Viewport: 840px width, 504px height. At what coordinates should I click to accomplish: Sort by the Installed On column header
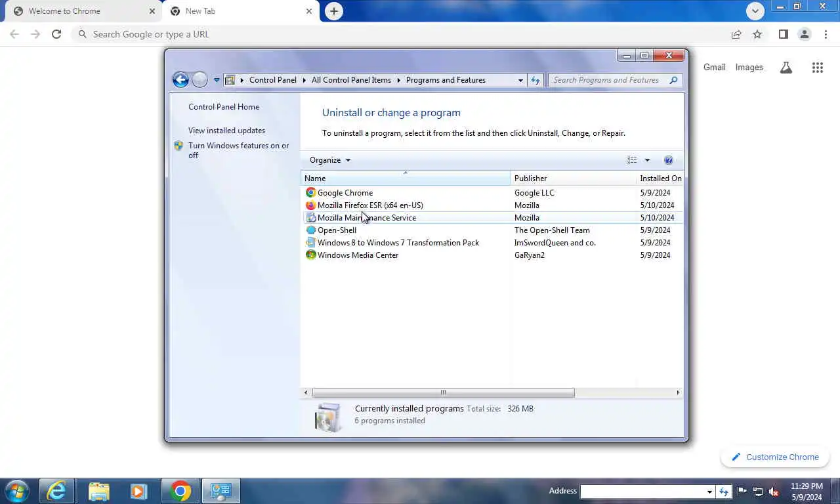pyautogui.click(x=660, y=178)
